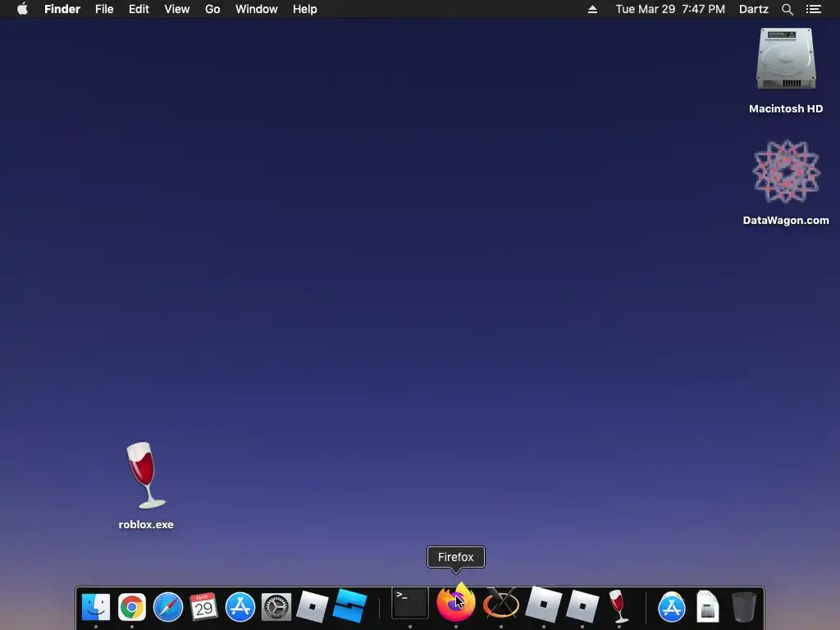Viewport: 840px width, 630px height.
Task: Open the Help menu
Action: (x=305, y=9)
